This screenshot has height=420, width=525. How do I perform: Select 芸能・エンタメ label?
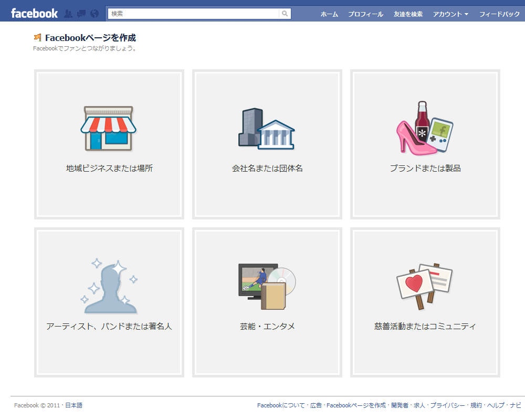coord(267,326)
